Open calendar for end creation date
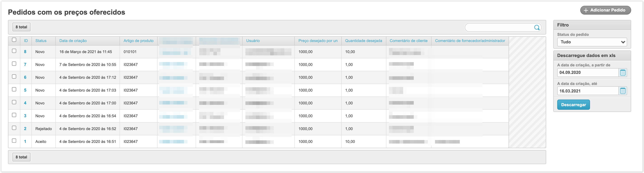644x173 pixels. pyautogui.click(x=623, y=91)
